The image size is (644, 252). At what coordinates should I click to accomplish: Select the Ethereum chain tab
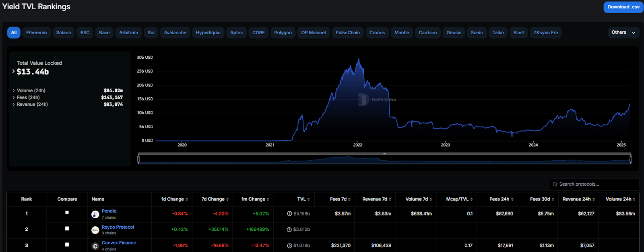click(36, 33)
